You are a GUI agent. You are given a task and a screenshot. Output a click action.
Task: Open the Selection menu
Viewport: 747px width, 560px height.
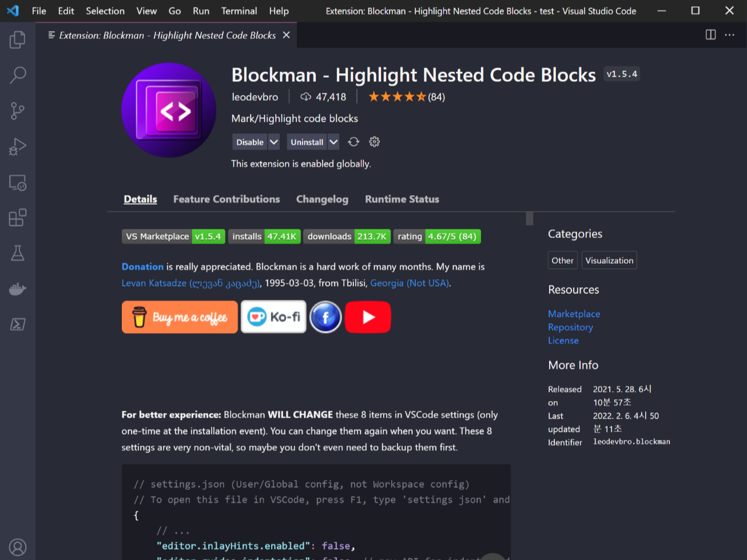point(105,11)
